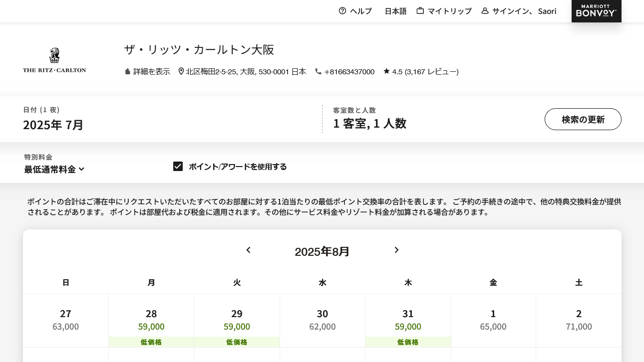Advance to September using the right arrow
The image size is (644, 362).
(x=396, y=250)
